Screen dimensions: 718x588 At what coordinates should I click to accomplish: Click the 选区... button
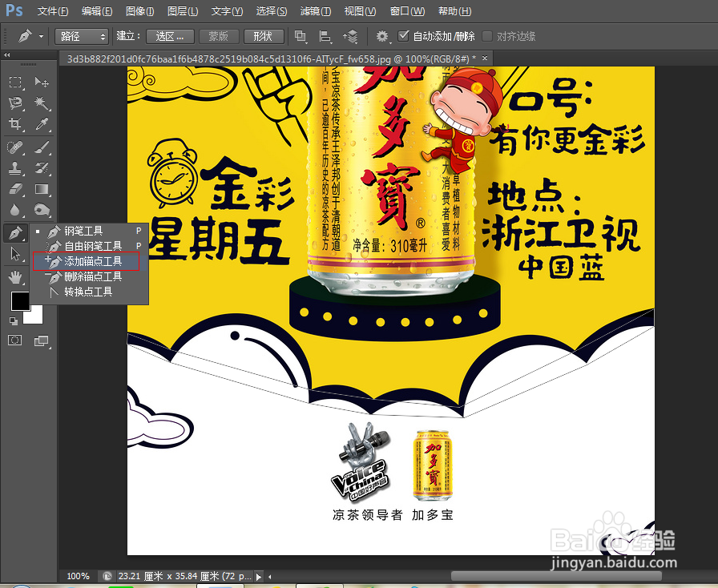pos(170,36)
